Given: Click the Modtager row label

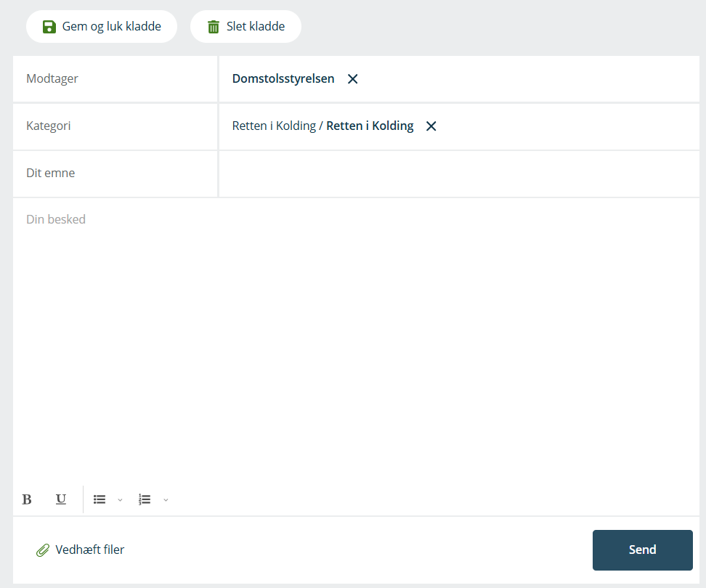Looking at the screenshot, I should [52, 79].
